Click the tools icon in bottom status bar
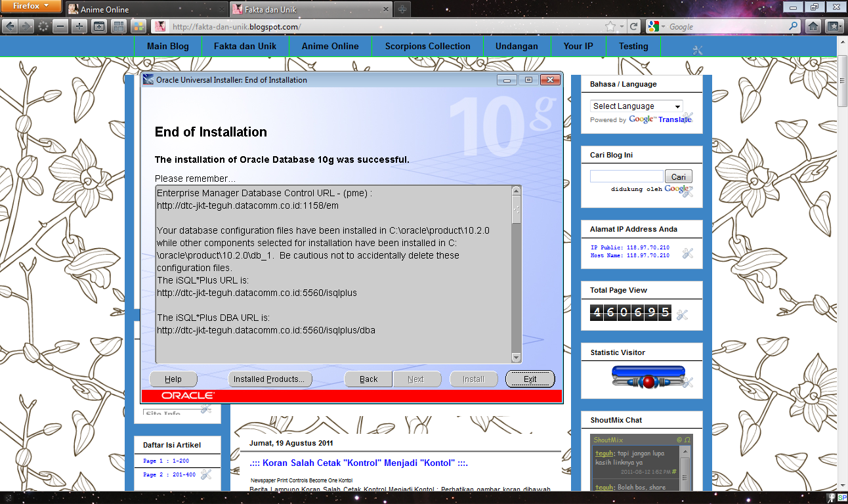Viewport: 848px width, 504px height. pyautogui.click(x=831, y=498)
